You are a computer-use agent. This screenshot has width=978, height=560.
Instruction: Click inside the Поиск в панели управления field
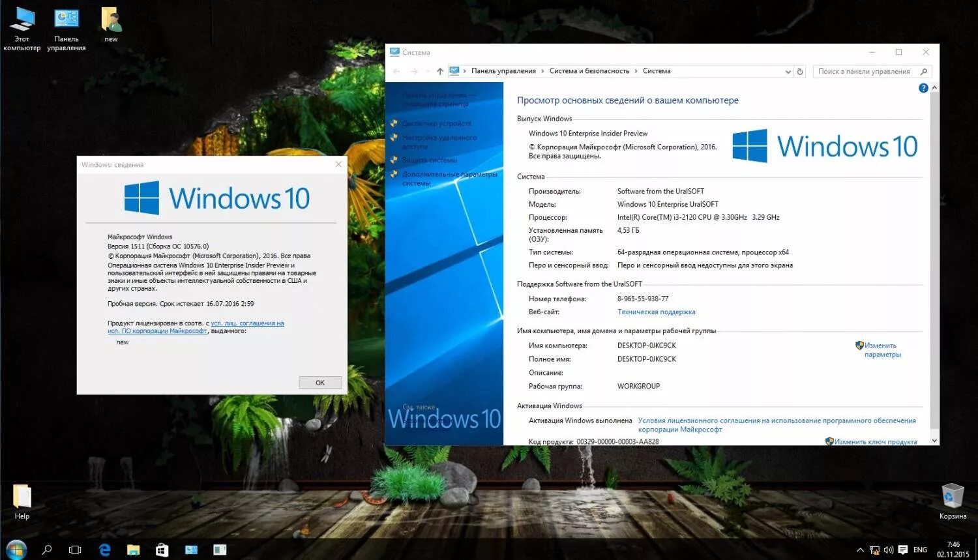[x=870, y=71]
